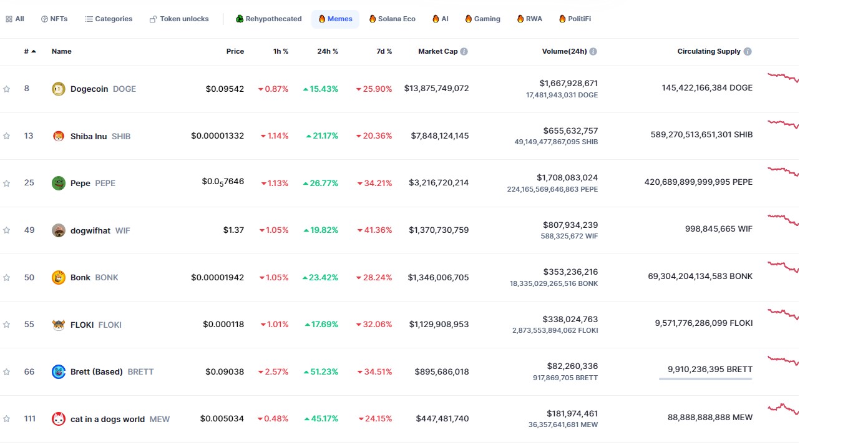Star the FLOKI row
868x447 pixels.
(6, 325)
